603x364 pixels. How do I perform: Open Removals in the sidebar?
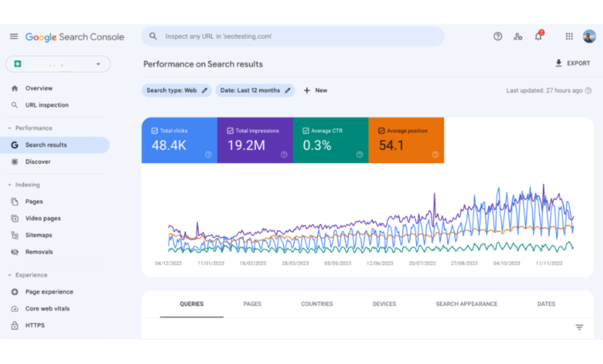[39, 252]
